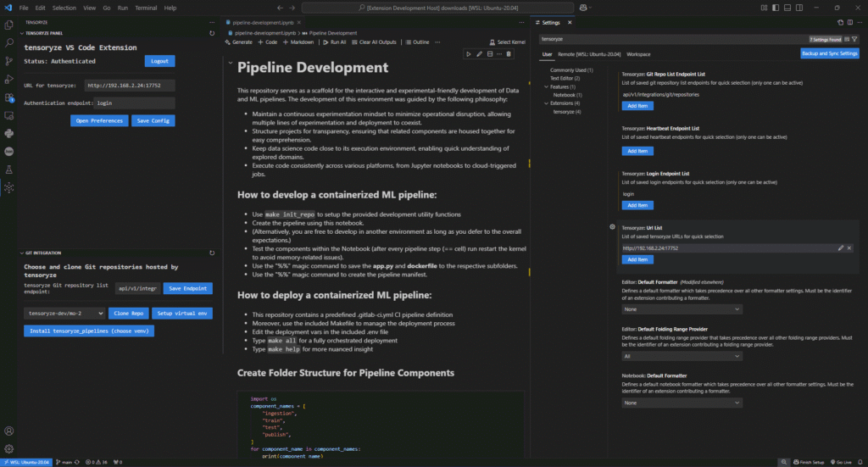Click Clear All Outputs in notebook toolbar
This screenshot has width=868, height=467.
click(x=374, y=42)
